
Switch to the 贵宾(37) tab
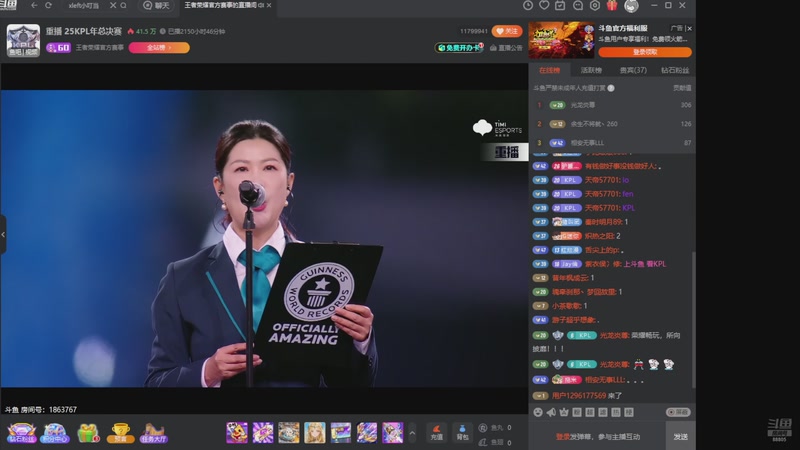(x=633, y=70)
